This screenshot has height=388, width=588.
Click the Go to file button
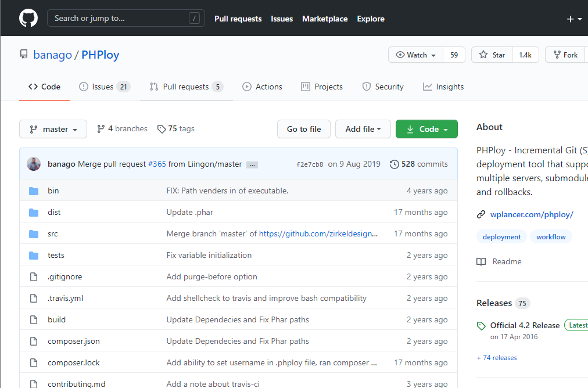(x=304, y=129)
